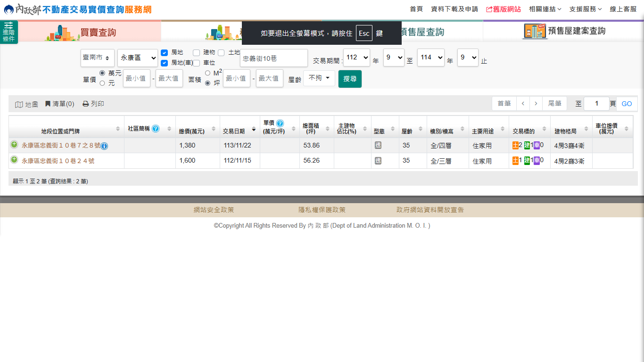Screen dimensions: 644x362
Task: Expand the 7之8號 row details plus icon
Action: click(x=14, y=145)
